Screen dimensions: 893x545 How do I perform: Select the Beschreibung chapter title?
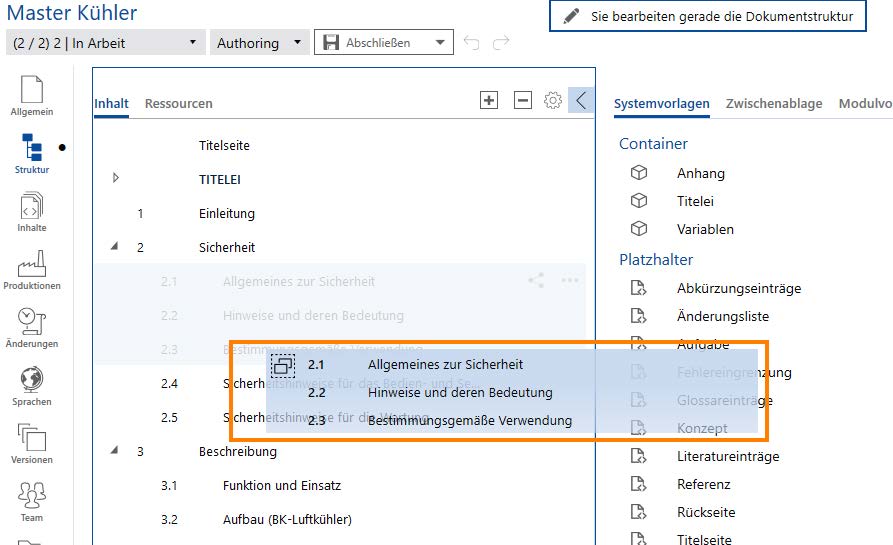[x=238, y=451]
